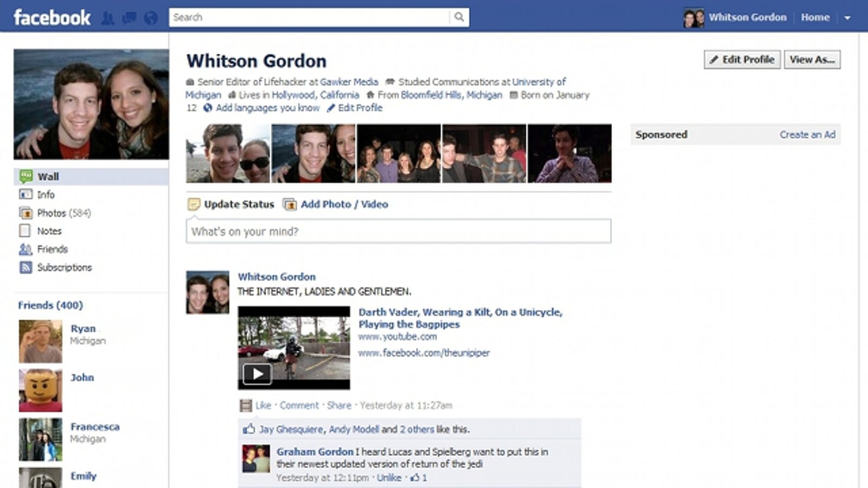Open Francesca's profile picture
Viewport: 868px width, 488px height.
[41, 440]
